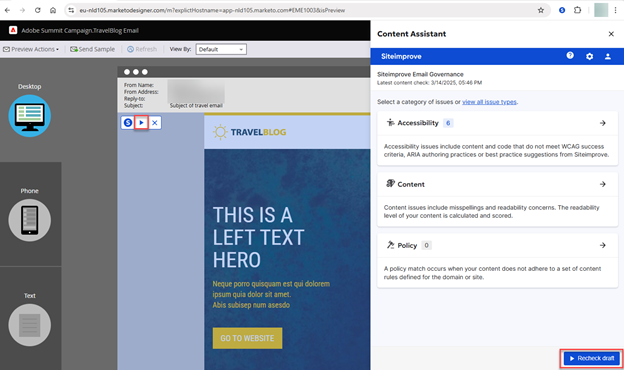Click the Adobe Summit Campaign.TravelBlog Email title

coord(80,30)
